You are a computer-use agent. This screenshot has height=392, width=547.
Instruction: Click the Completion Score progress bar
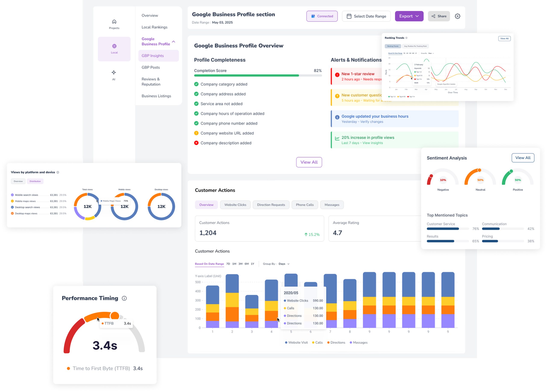258,75
